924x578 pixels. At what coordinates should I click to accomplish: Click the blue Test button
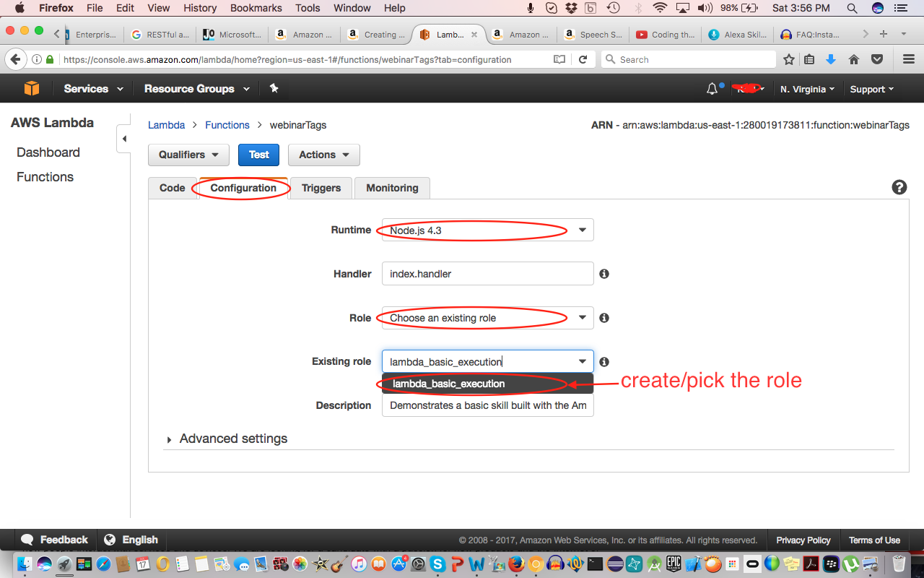click(x=258, y=155)
